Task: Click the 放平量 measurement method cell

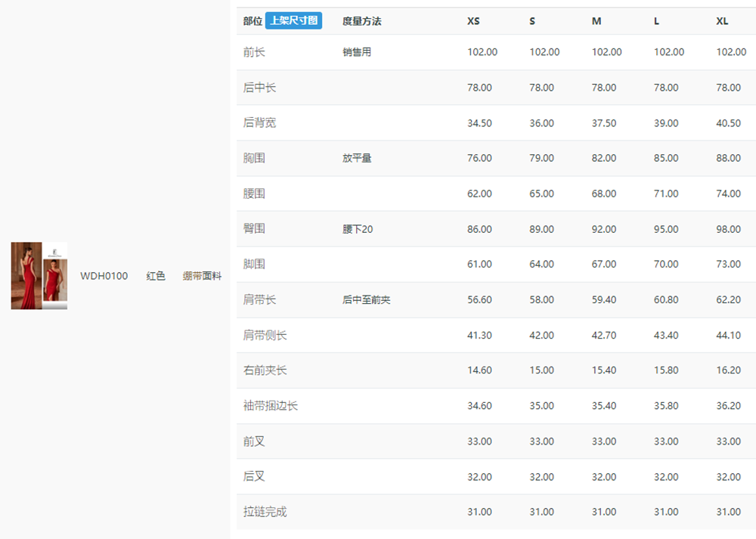Action: 357,158
